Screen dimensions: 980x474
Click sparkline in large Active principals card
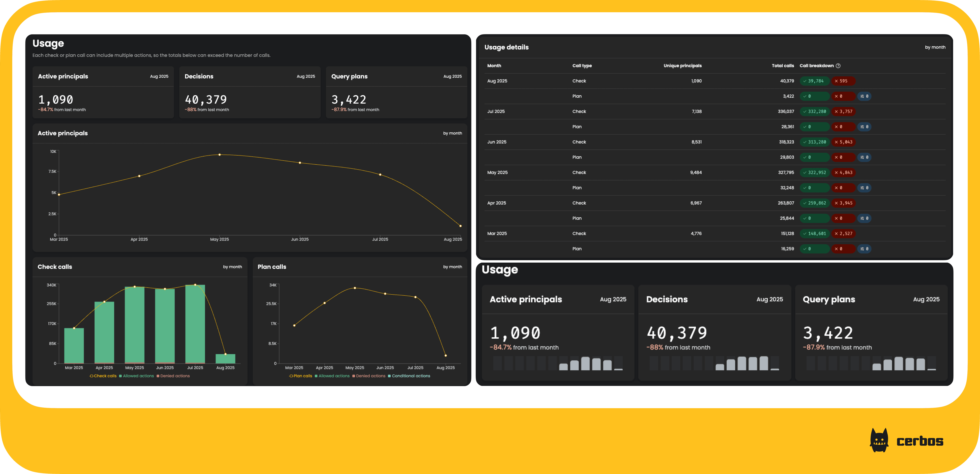click(558, 363)
